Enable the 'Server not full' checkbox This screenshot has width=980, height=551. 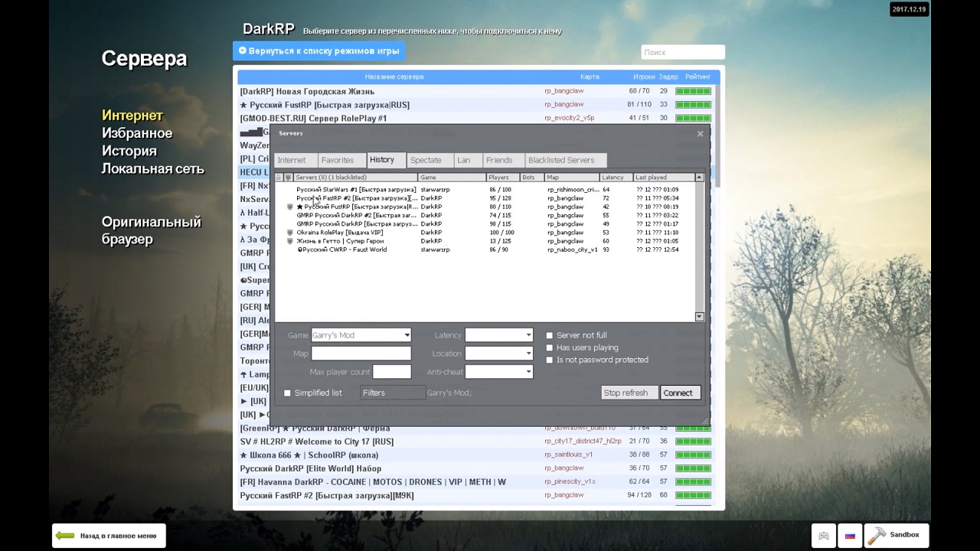pyautogui.click(x=549, y=335)
